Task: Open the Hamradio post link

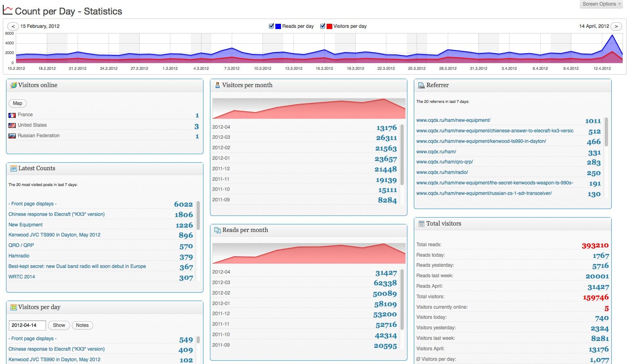Action: 19,256
